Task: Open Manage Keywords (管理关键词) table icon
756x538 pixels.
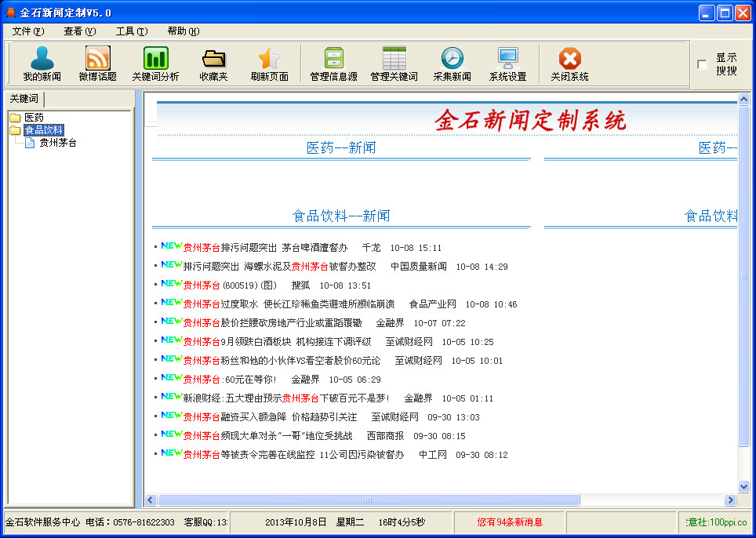Action: point(394,58)
